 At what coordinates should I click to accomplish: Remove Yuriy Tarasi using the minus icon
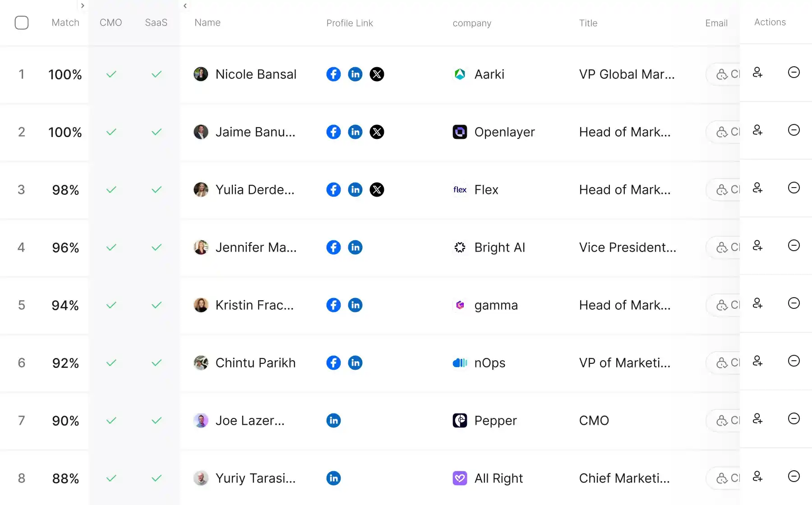coord(794,476)
